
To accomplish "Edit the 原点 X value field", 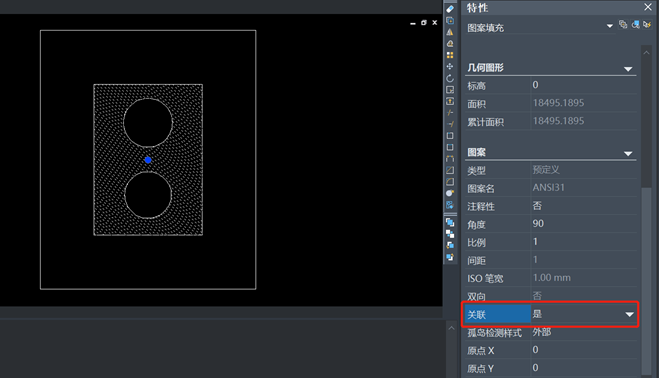I will tap(584, 350).
